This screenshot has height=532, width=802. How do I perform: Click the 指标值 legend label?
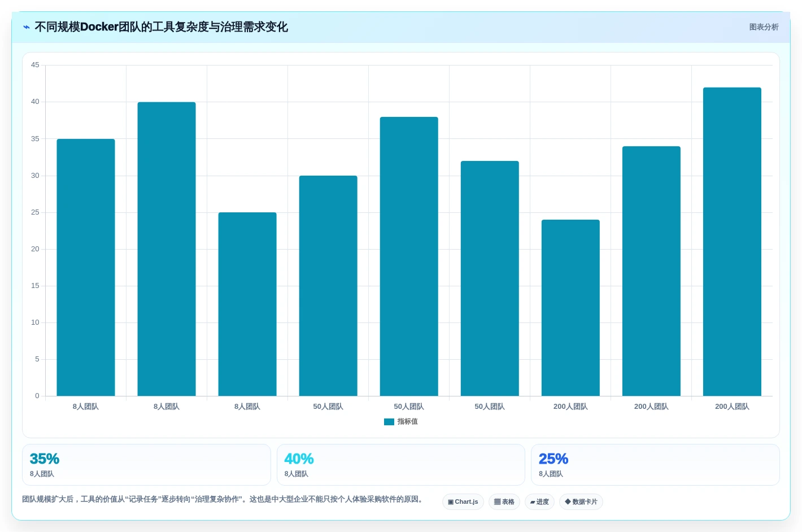point(407,422)
